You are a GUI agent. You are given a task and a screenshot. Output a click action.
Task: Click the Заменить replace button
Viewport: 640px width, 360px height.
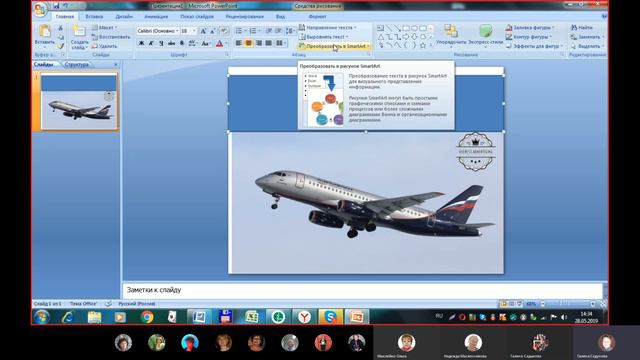pos(587,37)
